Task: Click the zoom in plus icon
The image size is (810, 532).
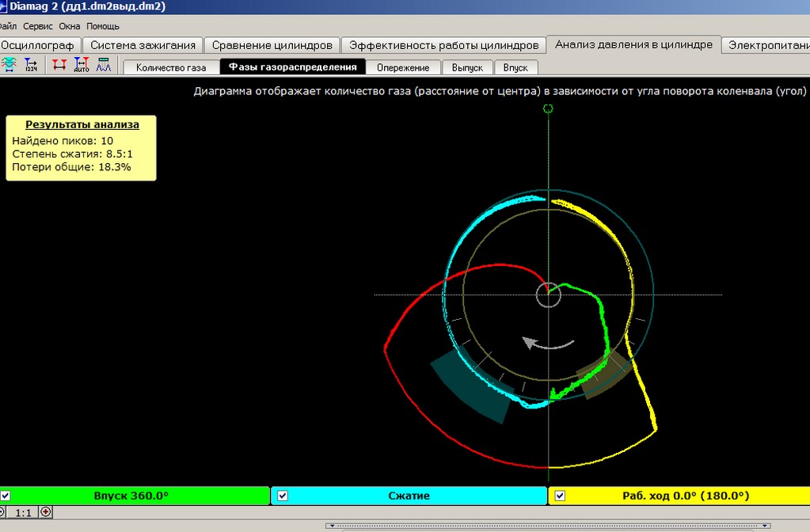Action: [x=46, y=512]
